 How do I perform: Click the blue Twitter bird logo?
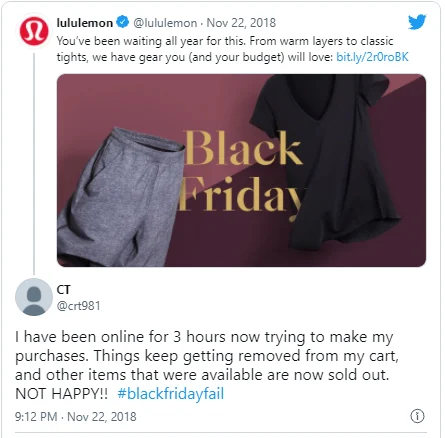[x=417, y=22]
